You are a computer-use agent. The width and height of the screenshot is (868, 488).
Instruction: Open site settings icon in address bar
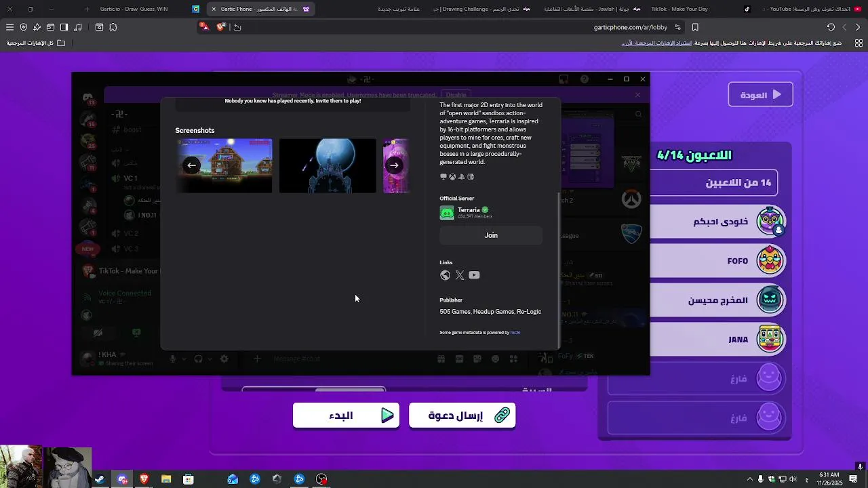[x=677, y=27]
